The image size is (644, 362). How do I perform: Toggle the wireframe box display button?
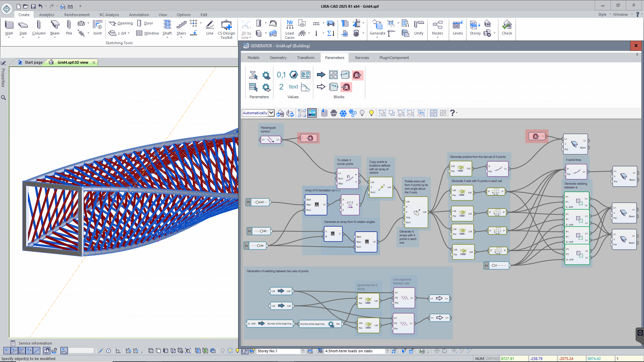point(302,113)
